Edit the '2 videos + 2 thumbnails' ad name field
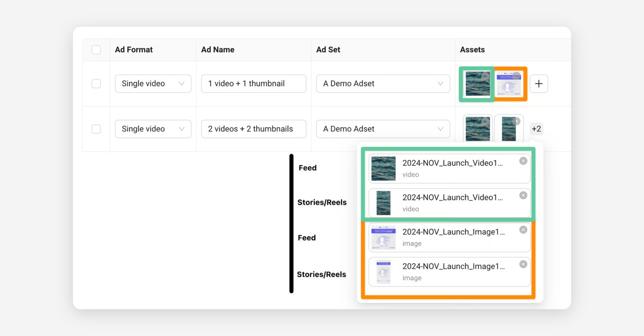Screen dimensions: 644x336 (253, 129)
